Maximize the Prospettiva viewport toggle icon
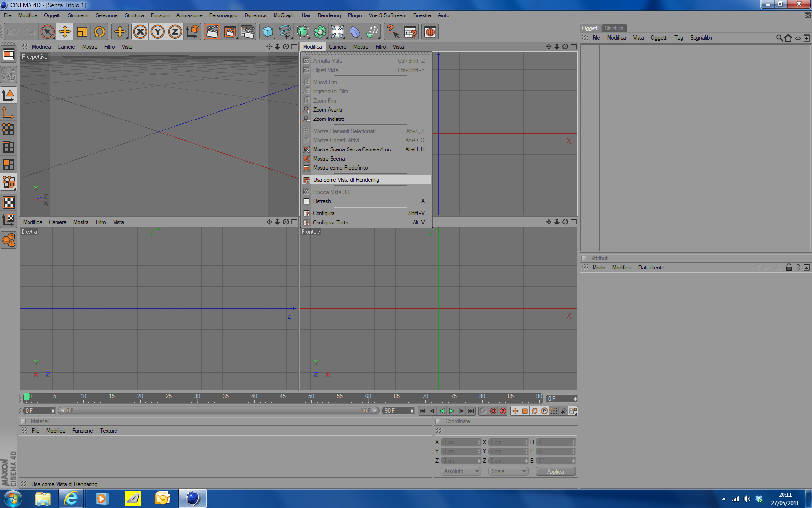Viewport: 812px width, 508px height. coord(294,47)
